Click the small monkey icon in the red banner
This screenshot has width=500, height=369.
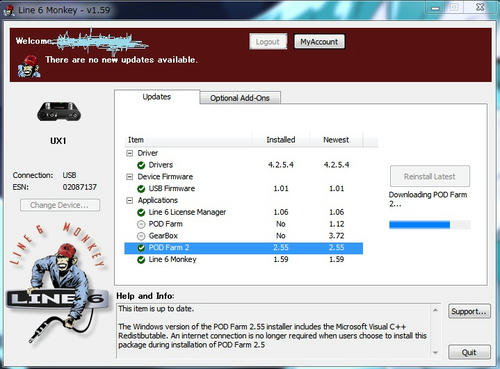[29, 66]
